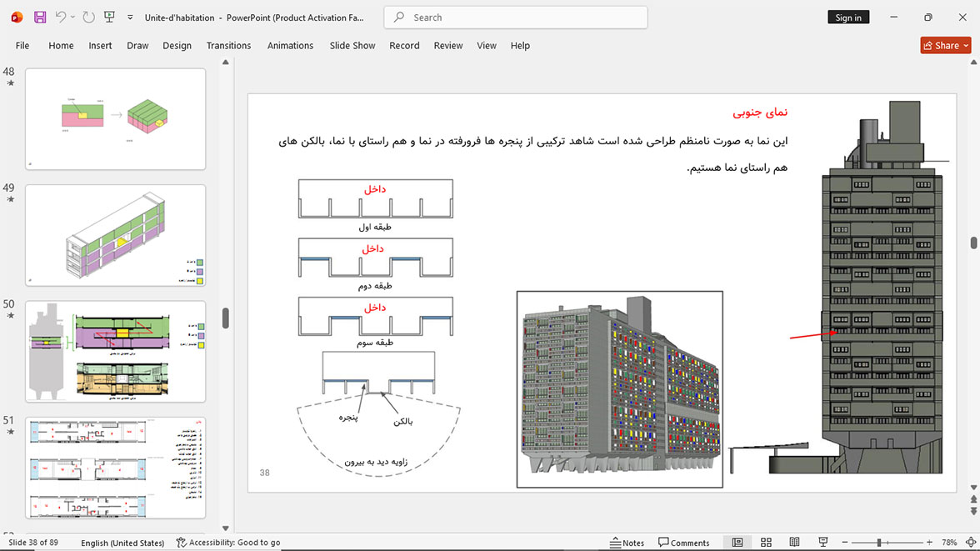Switch to Slide Sorter view icon

tap(766, 542)
